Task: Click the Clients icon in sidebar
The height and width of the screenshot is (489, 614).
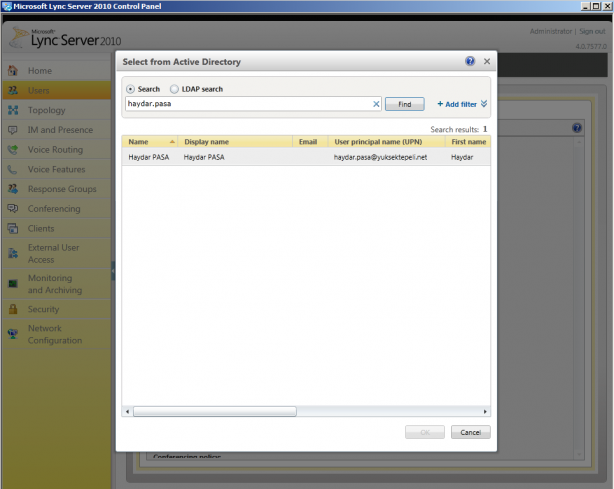Action: 13,229
